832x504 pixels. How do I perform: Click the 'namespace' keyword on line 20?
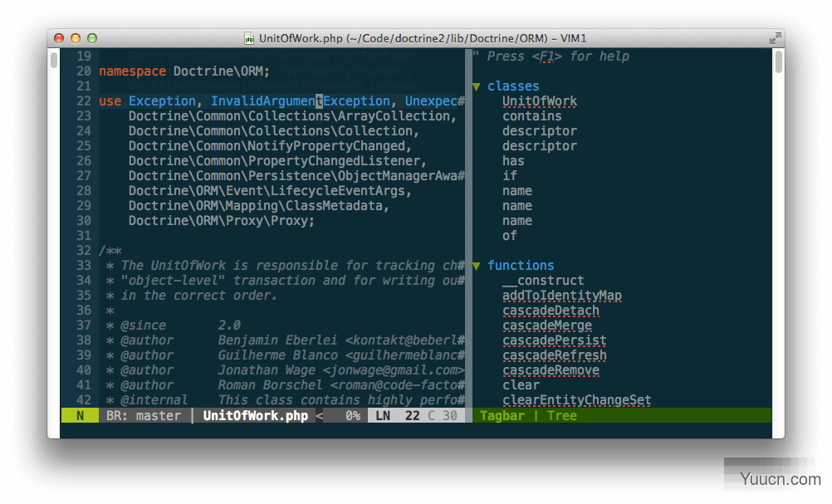tap(133, 71)
